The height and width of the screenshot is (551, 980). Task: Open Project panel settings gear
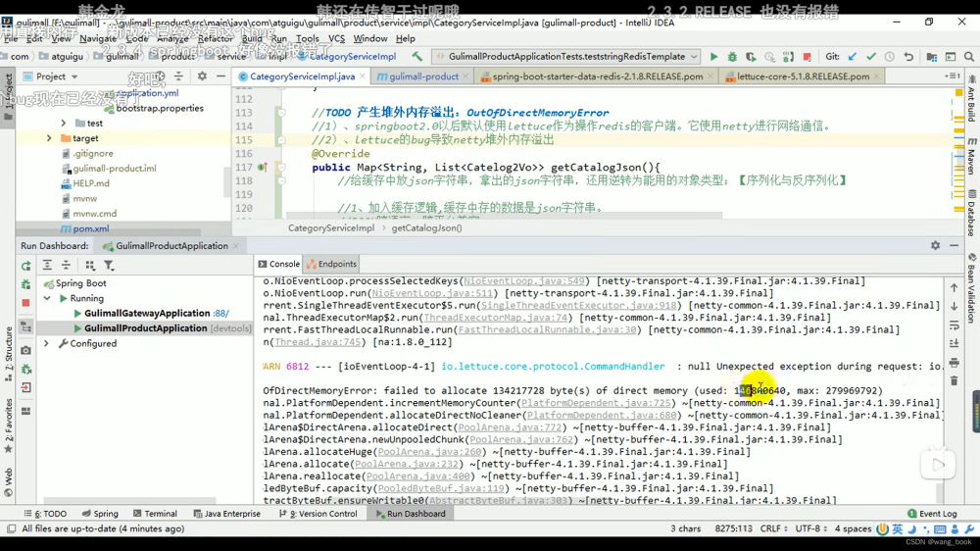point(202,76)
